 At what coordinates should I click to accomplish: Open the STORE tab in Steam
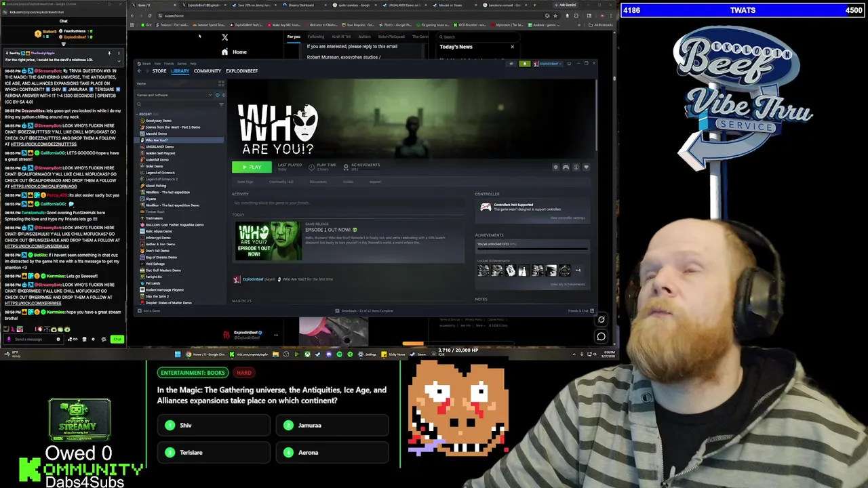pyautogui.click(x=159, y=70)
